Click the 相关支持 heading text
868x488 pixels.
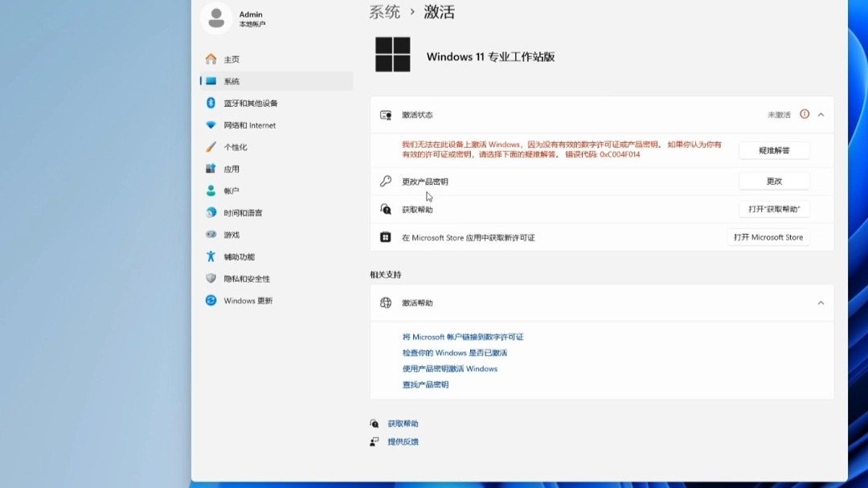coord(386,274)
